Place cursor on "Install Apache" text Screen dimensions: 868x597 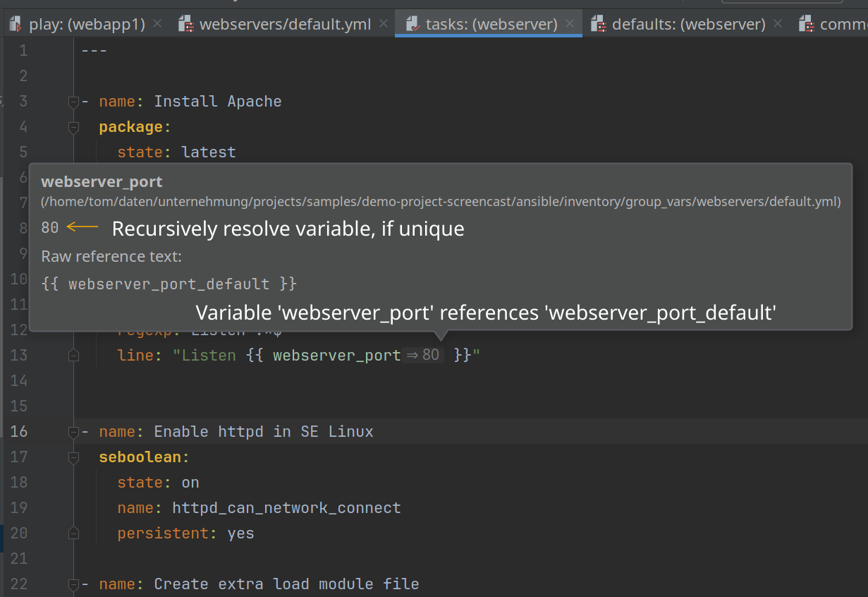point(218,102)
